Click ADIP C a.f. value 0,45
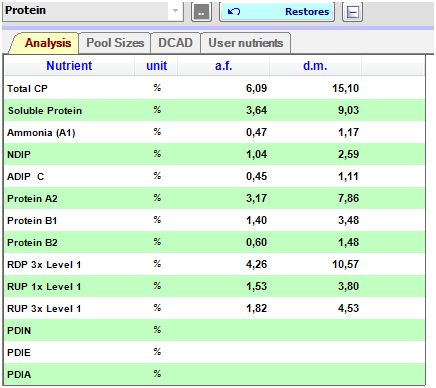This screenshot has width=436, height=388. click(x=256, y=176)
